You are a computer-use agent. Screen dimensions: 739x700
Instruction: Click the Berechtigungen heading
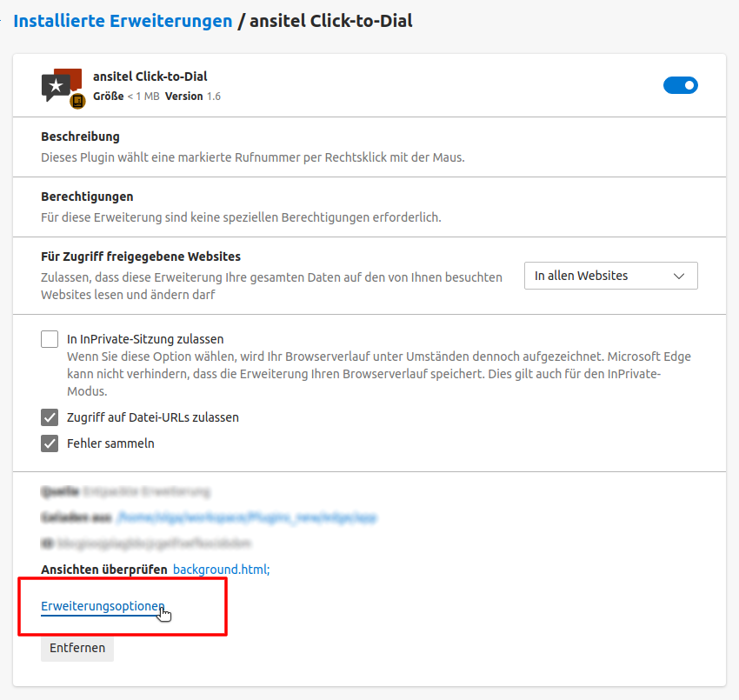click(87, 197)
